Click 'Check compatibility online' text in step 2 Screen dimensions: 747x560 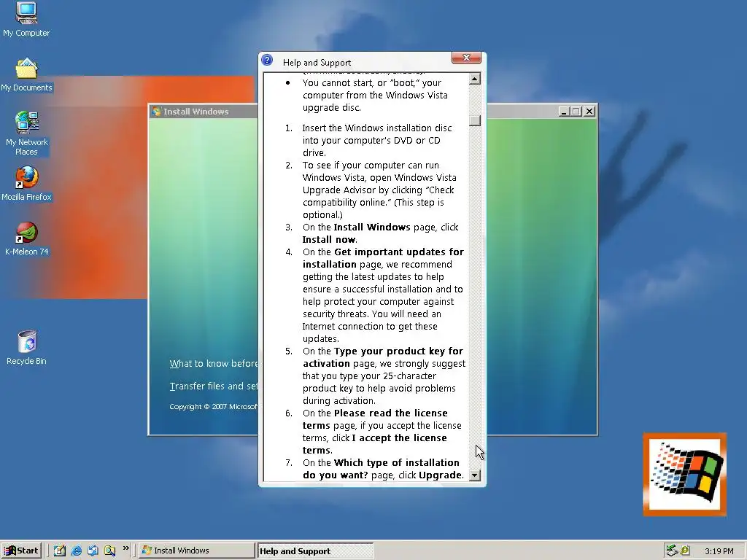(379, 196)
